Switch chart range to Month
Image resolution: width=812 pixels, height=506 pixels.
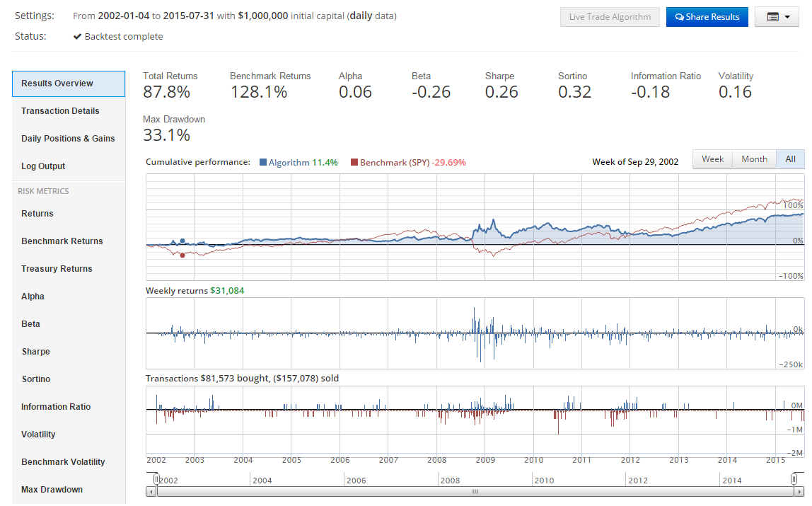[754, 159]
